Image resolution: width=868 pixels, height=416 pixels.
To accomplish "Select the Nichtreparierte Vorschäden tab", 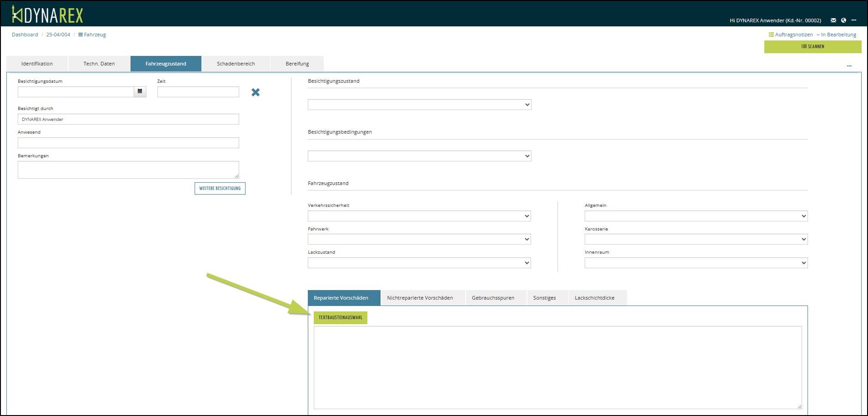I will pyautogui.click(x=420, y=298).
